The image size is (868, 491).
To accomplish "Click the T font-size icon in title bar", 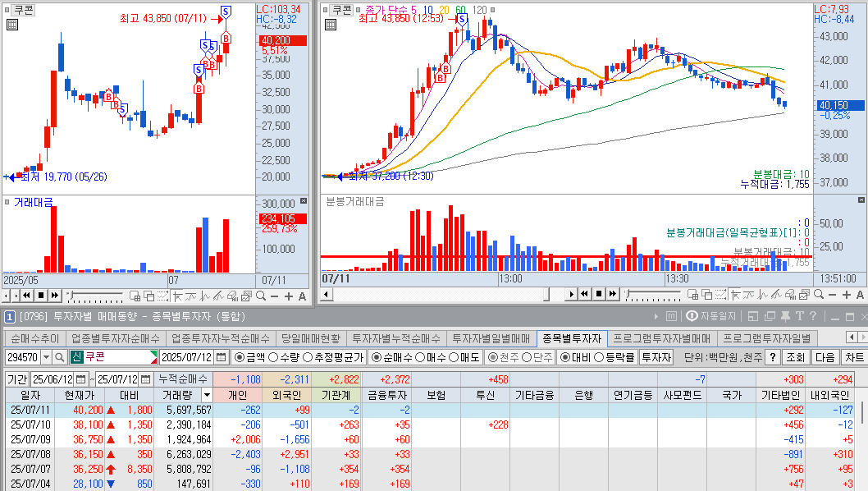I will tap(799, 316).
